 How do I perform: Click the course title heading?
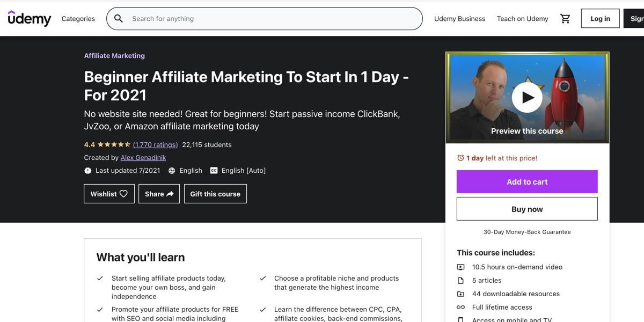tap(246, 86)
